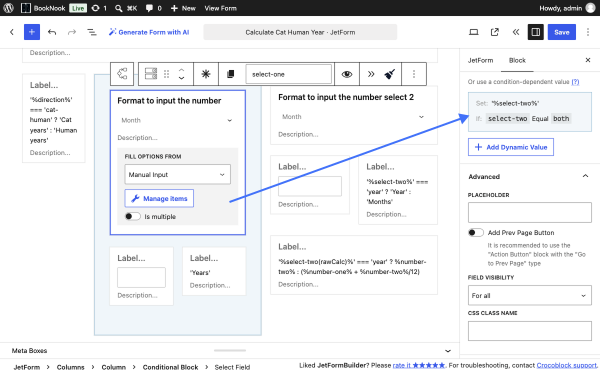Image resolution: width=600 pixels, height=375 pixels.
Task: Collapse panel with double left chevron icon
Action: [515, 32]
